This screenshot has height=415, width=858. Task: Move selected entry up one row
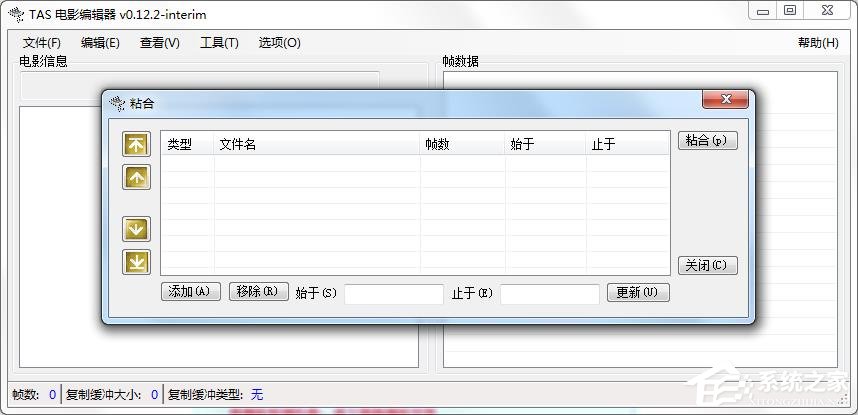[x=136, y=177]
